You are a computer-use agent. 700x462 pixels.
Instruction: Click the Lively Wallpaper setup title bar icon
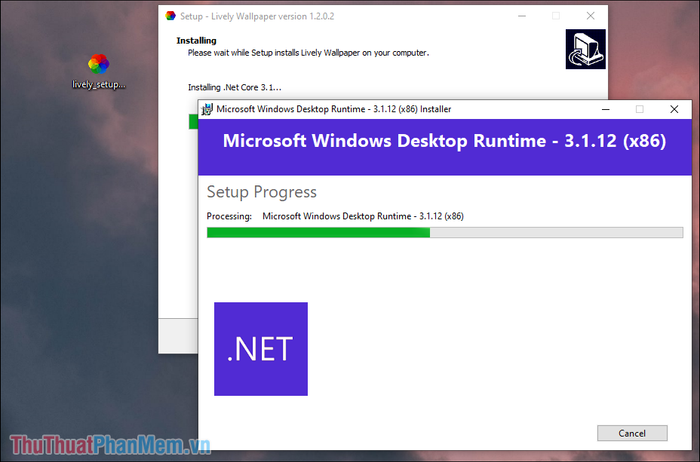(171, 16)
